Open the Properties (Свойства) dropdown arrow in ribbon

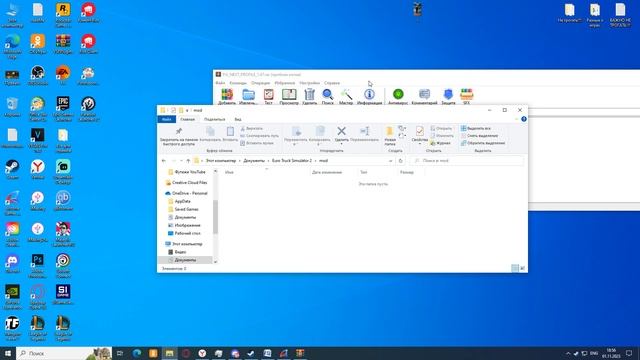[x=420, y=144]
